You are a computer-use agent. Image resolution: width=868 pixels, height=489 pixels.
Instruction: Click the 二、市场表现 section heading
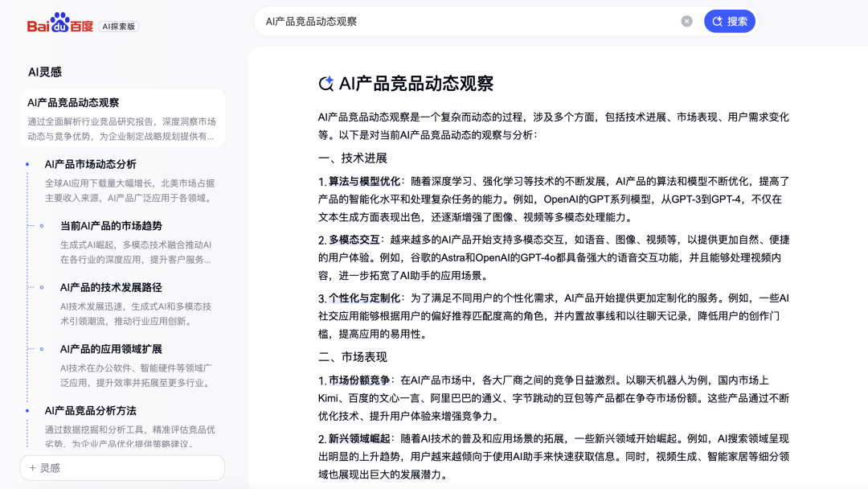353,357
